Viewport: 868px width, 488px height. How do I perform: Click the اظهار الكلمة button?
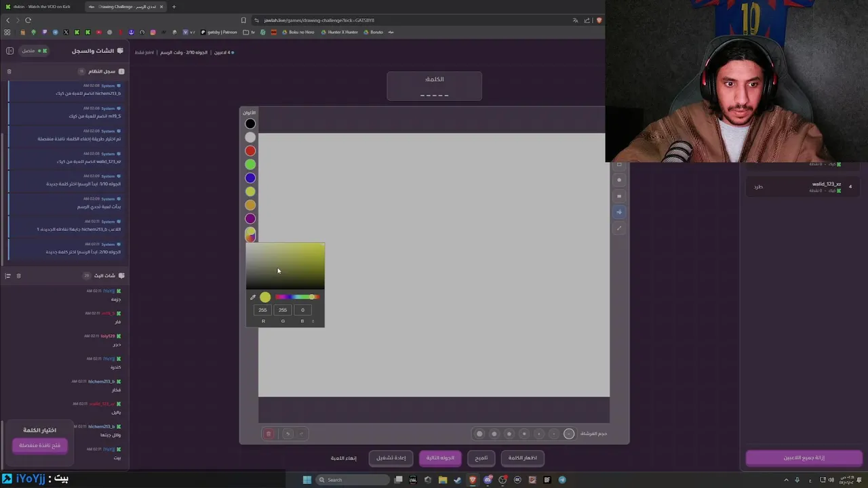coord(523,457)
